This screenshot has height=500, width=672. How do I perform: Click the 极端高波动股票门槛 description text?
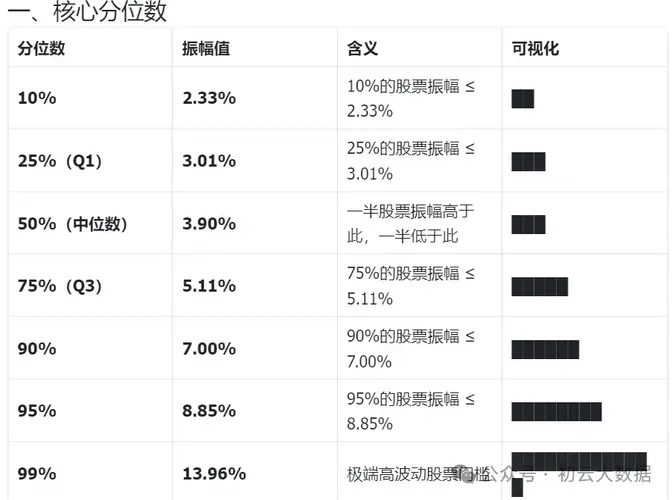[419, 474]
